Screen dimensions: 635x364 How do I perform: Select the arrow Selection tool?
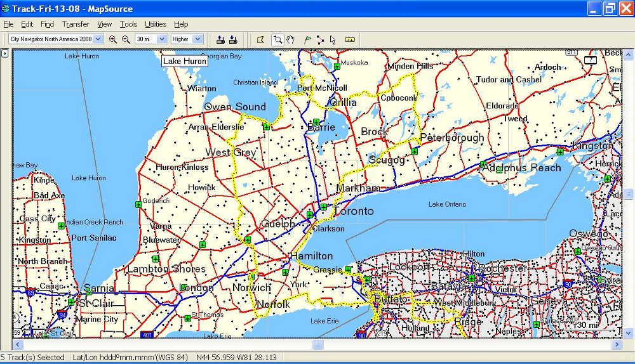333,40
